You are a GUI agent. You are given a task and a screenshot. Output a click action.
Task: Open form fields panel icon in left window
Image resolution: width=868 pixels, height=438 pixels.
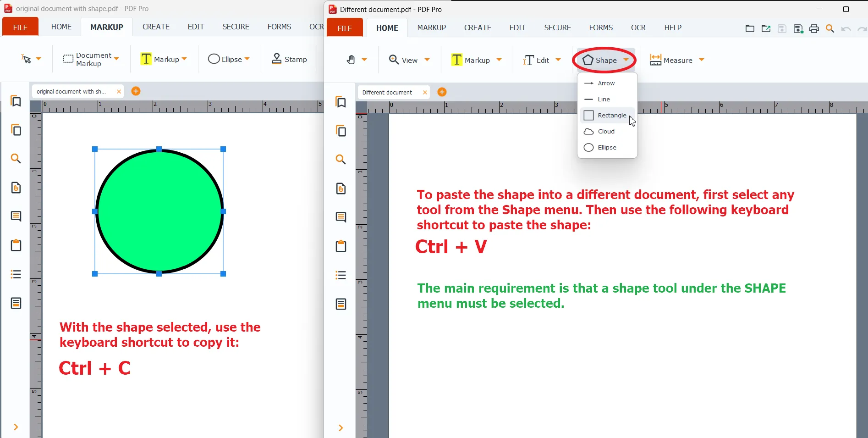[x=16, y=303]
